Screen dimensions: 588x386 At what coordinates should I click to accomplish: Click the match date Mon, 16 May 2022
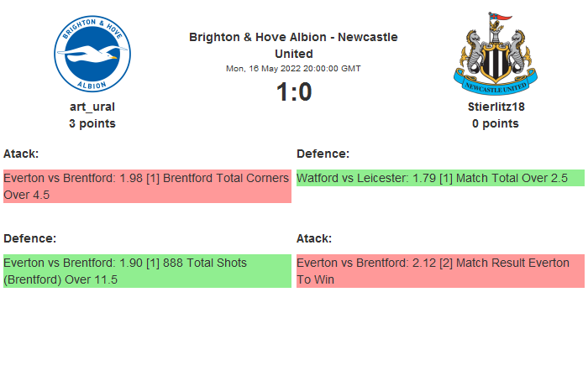[293, 68]
